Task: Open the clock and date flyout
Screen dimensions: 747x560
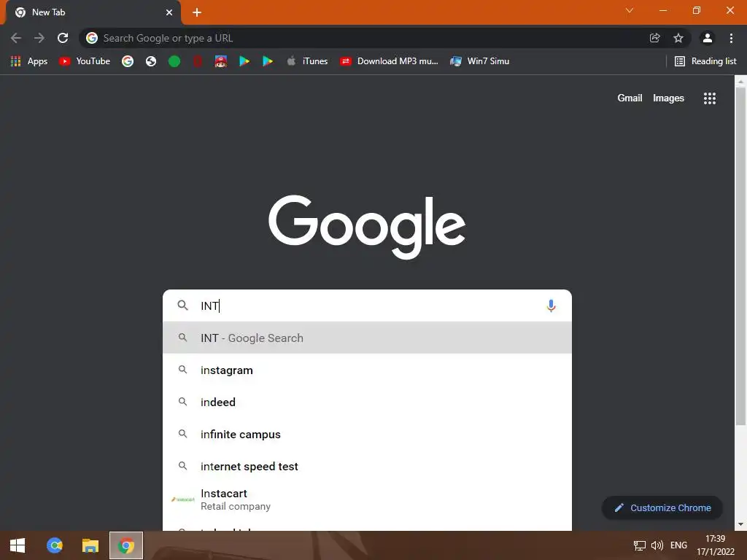Action: [x=716, y=545]
